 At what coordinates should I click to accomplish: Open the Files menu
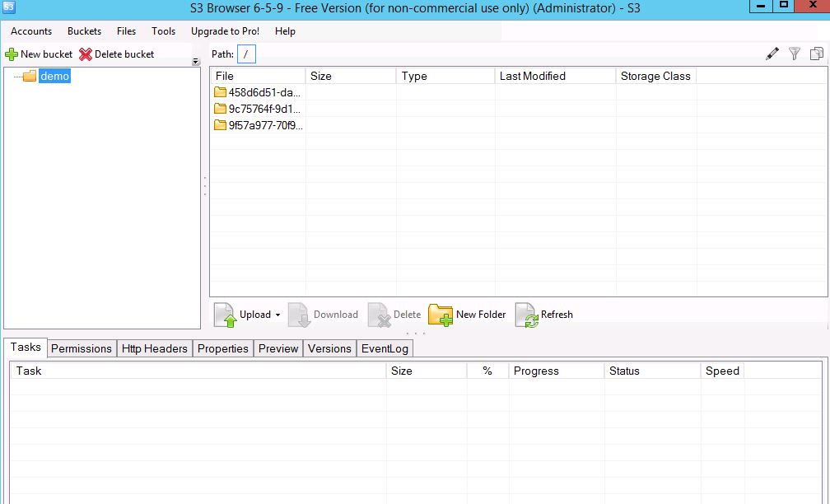pos(126,31)
